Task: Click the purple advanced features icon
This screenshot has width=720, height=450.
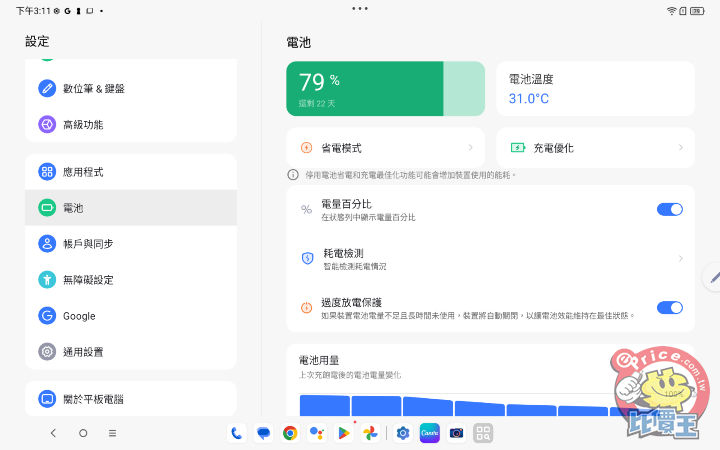Action: point(47,124)
